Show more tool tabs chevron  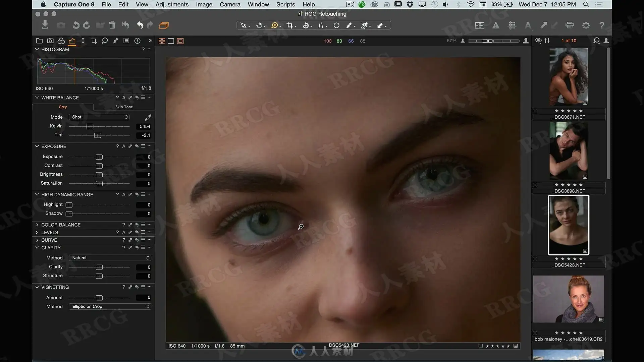[150, 41]
